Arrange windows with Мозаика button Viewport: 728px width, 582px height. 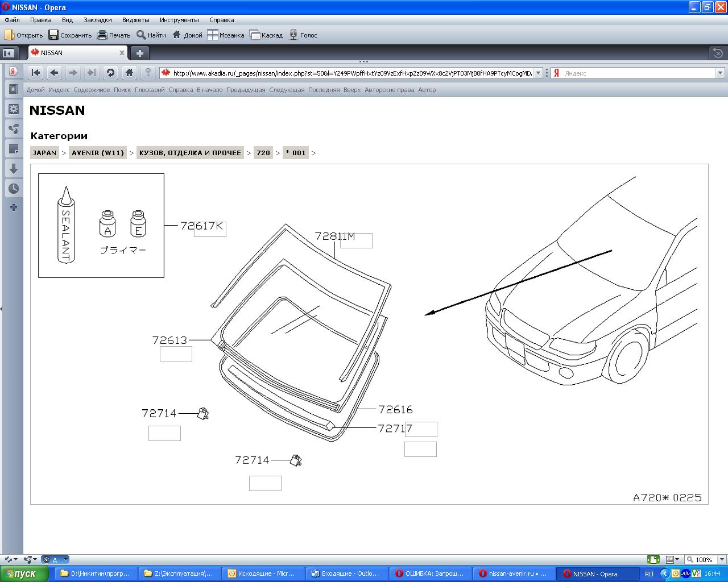point(226,35)
